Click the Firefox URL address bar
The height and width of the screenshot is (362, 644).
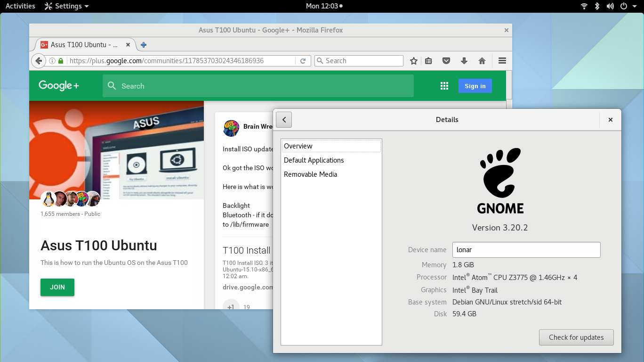[x=181, y=61]
